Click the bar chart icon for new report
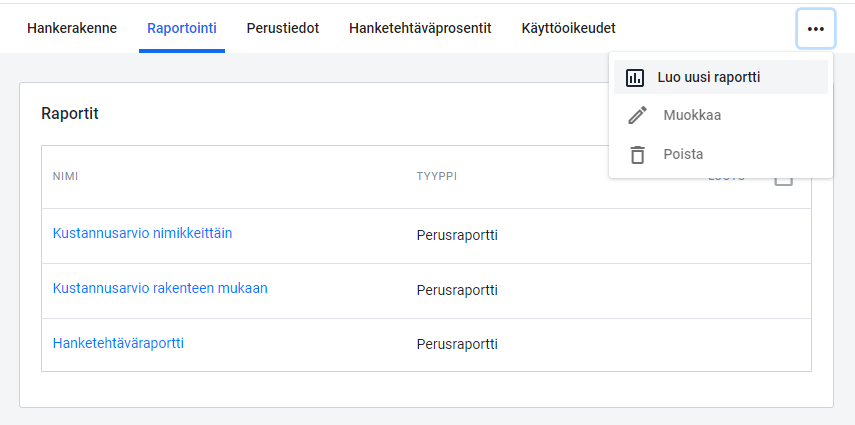The width and height of the screenshot is (855, 425). (635, 77)
